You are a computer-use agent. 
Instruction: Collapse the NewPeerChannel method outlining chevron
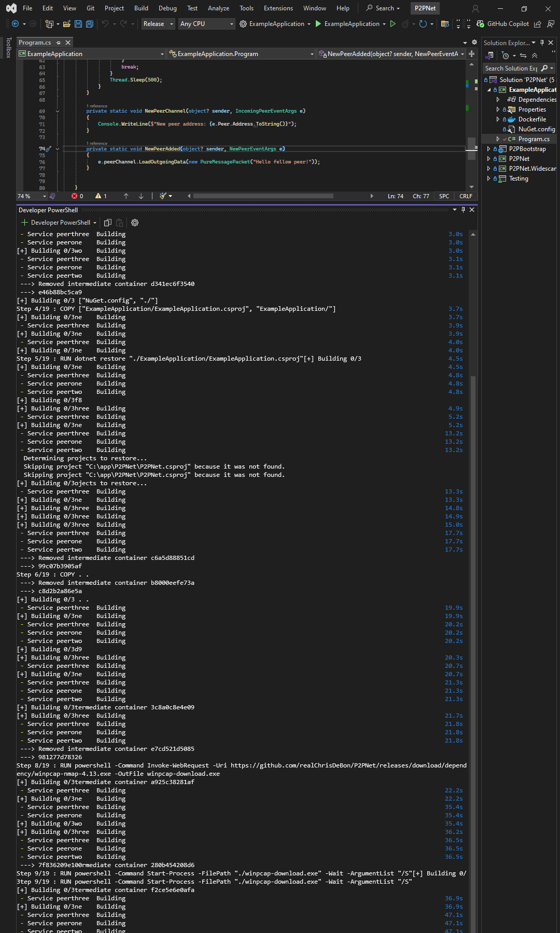click(x=58, y=111)
